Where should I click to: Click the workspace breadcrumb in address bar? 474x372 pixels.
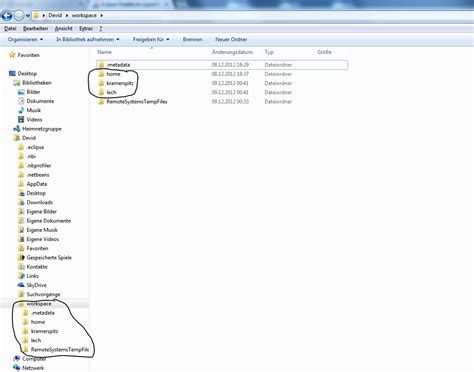click(x=84, y=15)
